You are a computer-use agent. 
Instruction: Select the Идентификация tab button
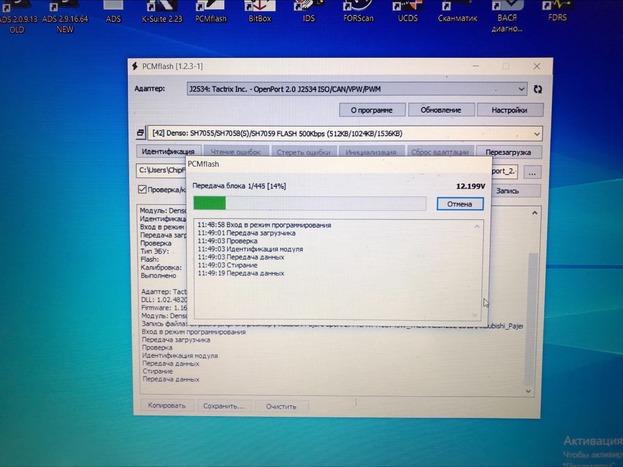click(168, 152)
